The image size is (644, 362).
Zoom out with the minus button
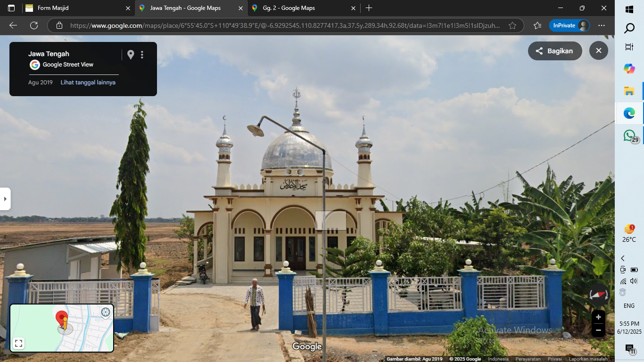click(598, 330)
